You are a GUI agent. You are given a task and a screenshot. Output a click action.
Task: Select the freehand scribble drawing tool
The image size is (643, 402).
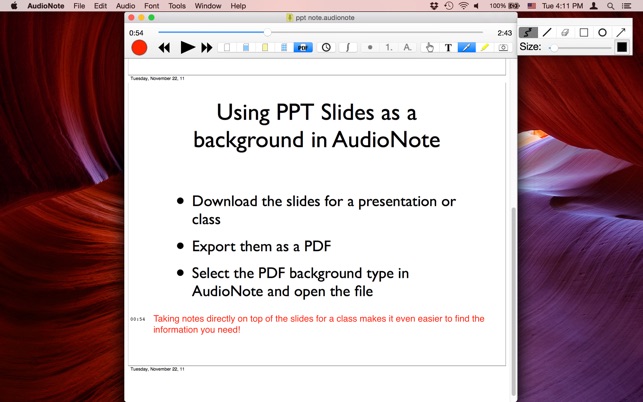pyautogui.click(x=528, y=32)
